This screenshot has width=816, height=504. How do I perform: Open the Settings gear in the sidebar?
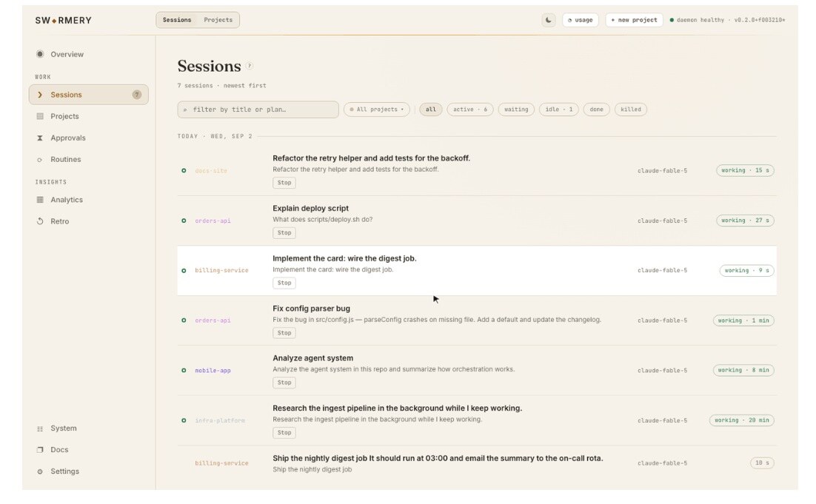click(40, 471)
